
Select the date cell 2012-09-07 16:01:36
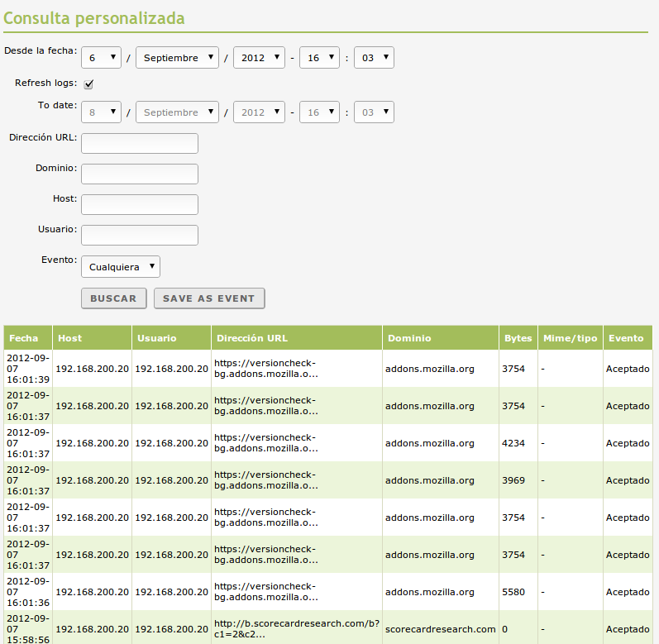28,591
